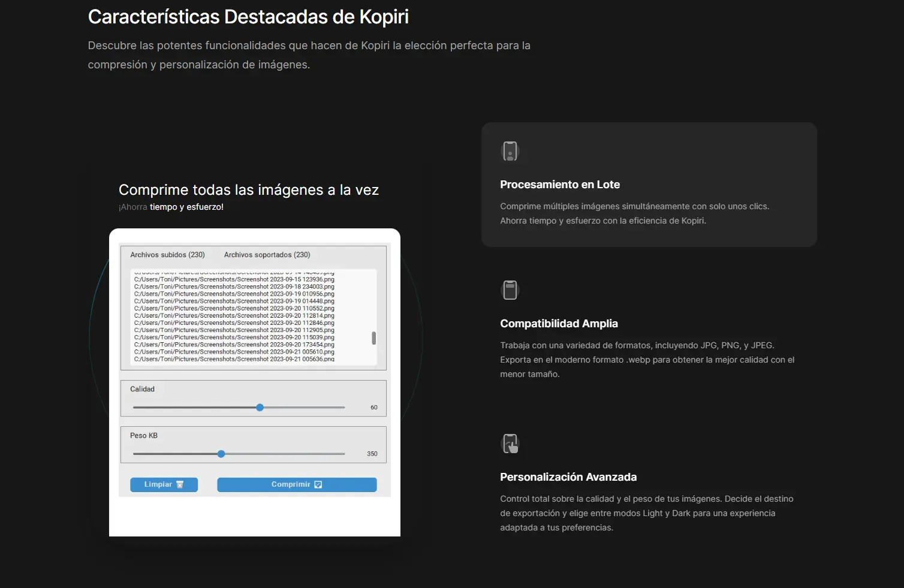Click the Procesamiento en Lote phone icon
This screenshot has height=588, width=904.
point(510,151)
